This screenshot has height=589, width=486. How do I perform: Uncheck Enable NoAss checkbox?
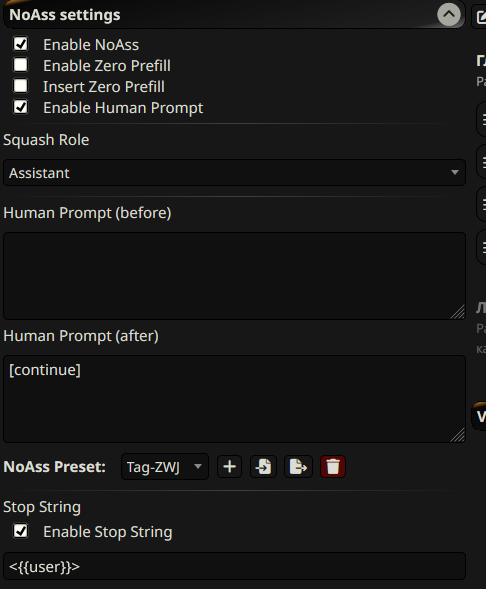coord(21,44)
